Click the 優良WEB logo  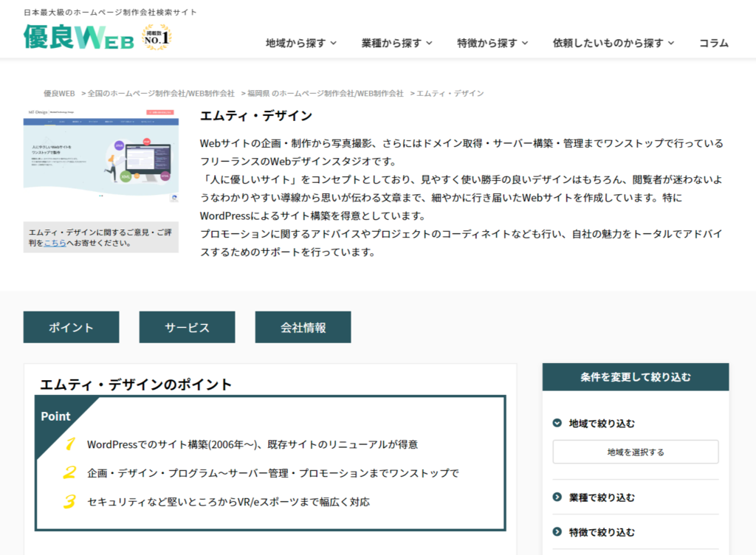(79, 37)
